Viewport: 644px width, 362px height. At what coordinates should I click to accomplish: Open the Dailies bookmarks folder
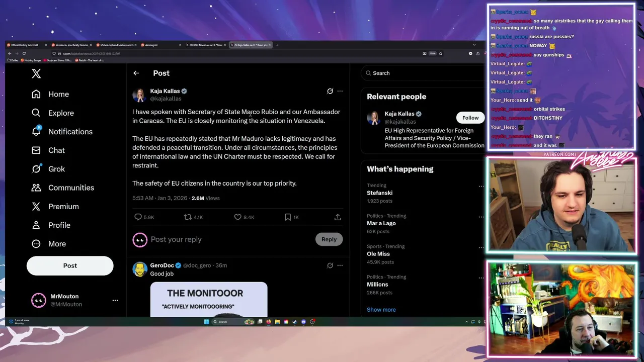[x=14, y=60]
